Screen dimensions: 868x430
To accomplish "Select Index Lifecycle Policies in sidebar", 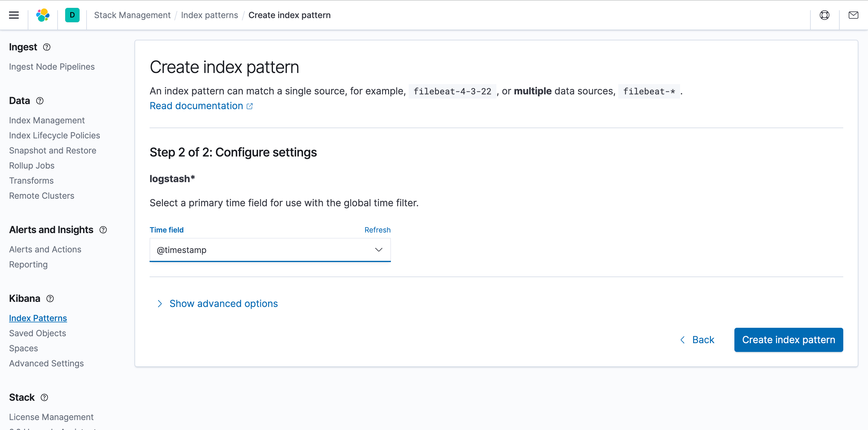I will click(54, 135).
